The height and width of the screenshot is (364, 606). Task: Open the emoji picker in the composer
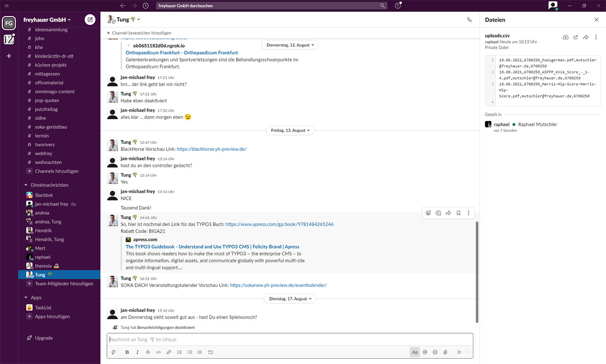point(435,352)
